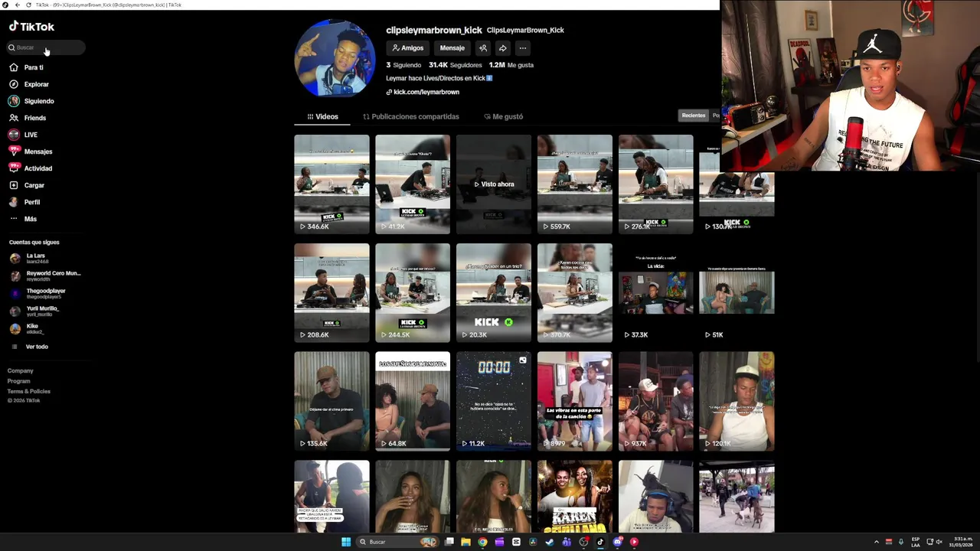Viewport: 980px width, 551px height.
Task: Select the Recientes sort option
Action: 694,116
